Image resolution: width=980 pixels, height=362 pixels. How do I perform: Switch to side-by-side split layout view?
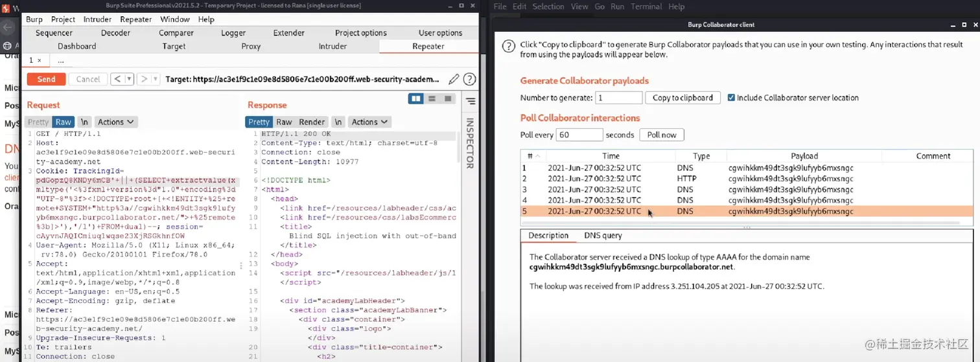point(416,98)
